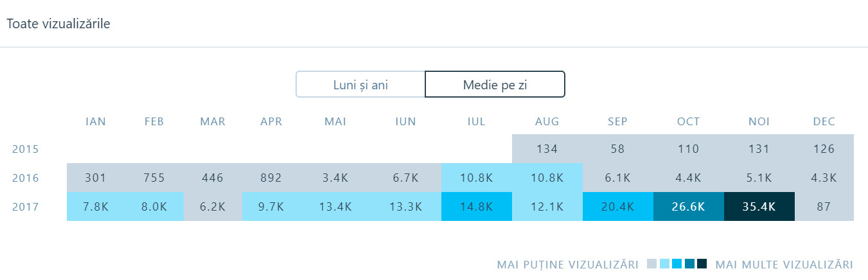The height and width of the screenshot is (280, 868).
Task: Click the NOI month column header
Action: [x=759, y=121]
